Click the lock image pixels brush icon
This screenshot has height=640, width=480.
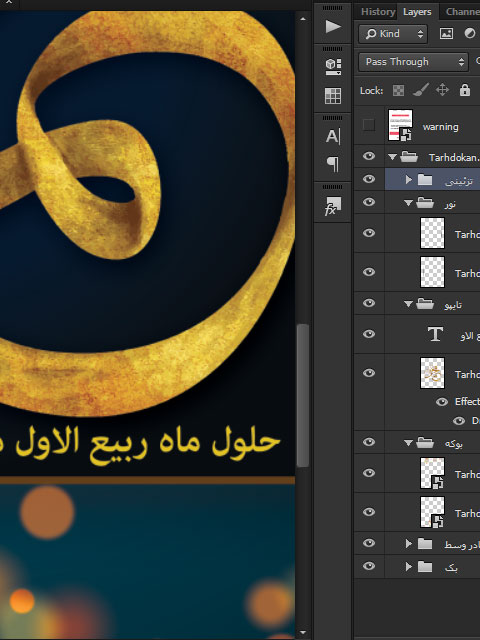pyautogui.click(x=420, y=90)
